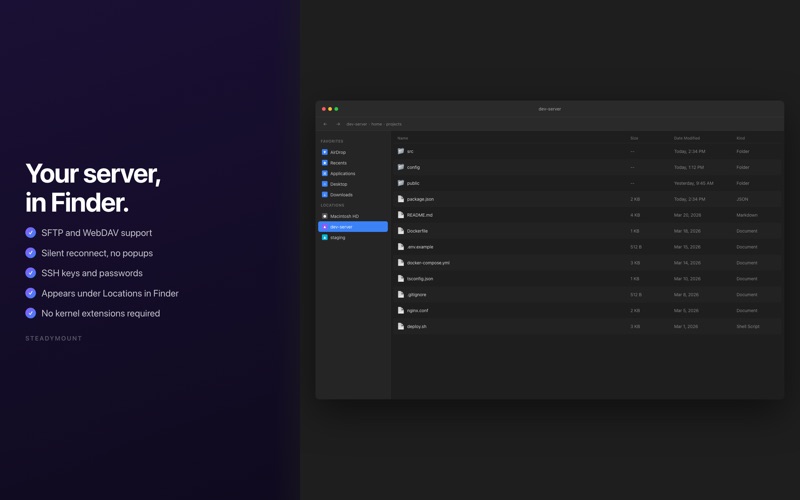This screenshot has height=500, width=800.
Task: Click the Markdown kind cell
Action: [747, 215]
